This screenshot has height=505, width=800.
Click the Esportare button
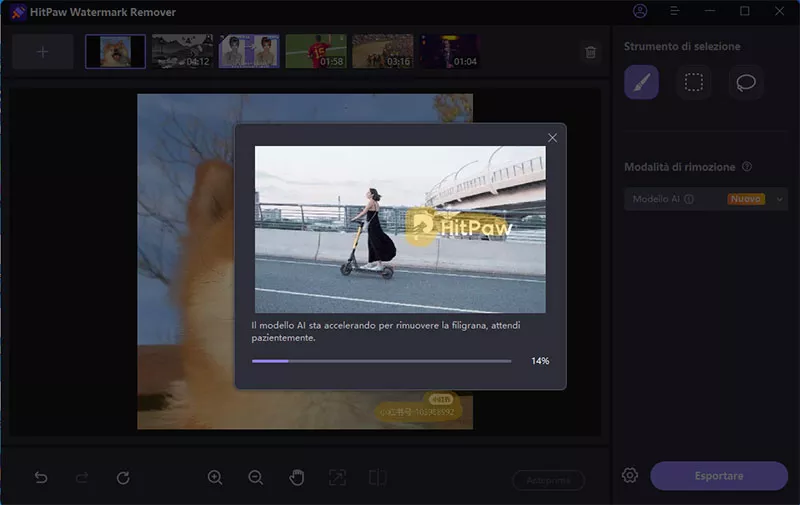718,476
